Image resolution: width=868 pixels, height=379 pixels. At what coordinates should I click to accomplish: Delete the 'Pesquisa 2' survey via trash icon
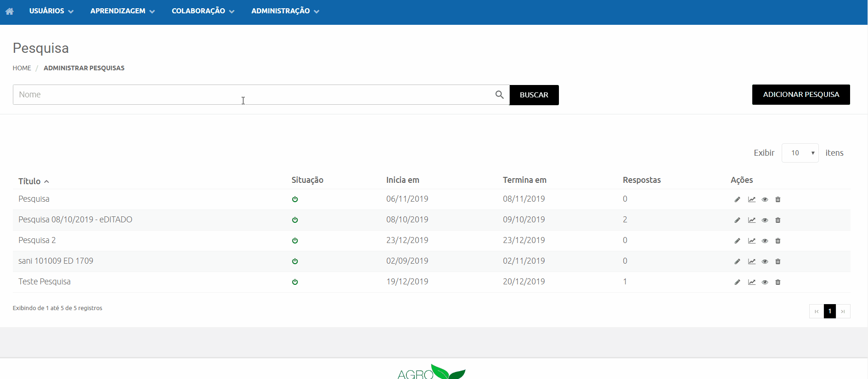click(x=778, y=241)
